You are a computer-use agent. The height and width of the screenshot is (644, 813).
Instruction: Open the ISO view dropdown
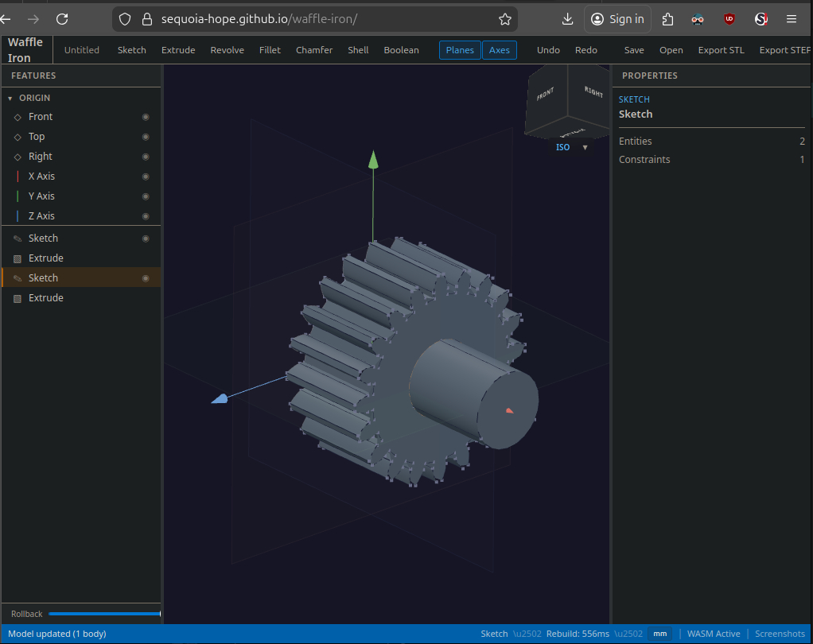[x=585, y=147]
